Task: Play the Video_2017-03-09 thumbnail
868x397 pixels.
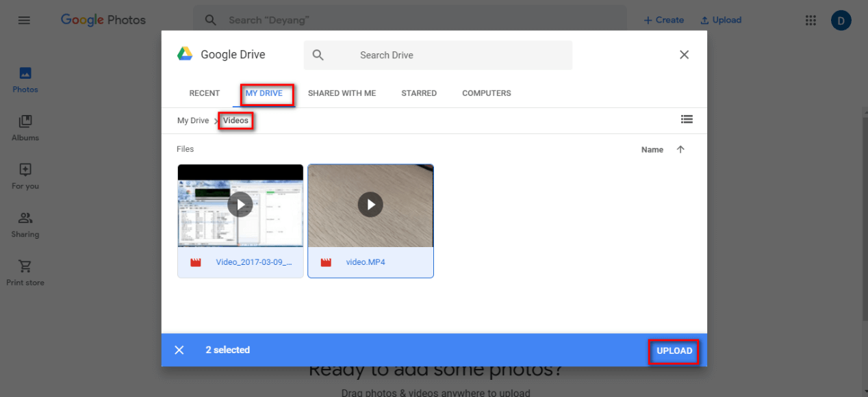Action: [x=240, y=204]
